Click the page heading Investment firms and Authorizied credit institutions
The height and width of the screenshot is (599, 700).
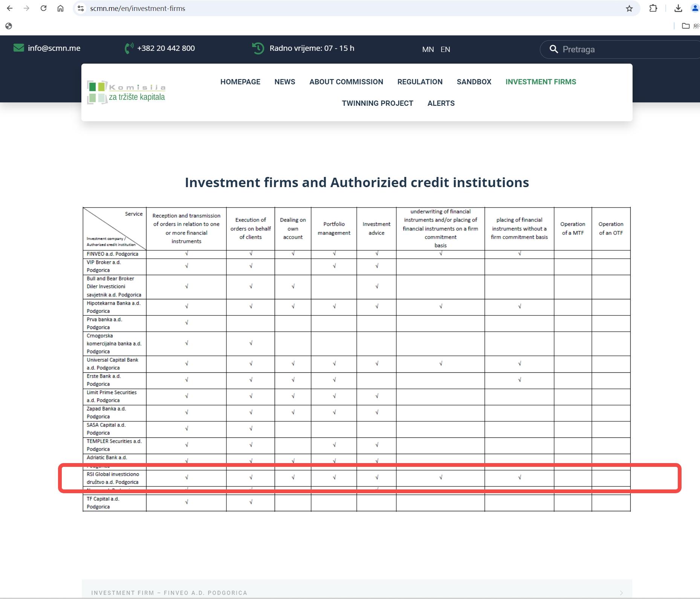(357, 182)
